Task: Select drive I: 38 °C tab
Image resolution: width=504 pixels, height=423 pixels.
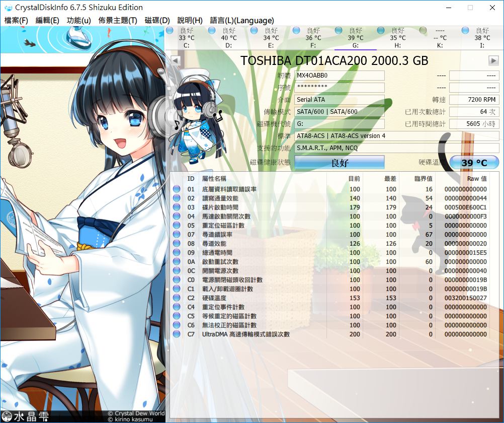Action: 482,38
